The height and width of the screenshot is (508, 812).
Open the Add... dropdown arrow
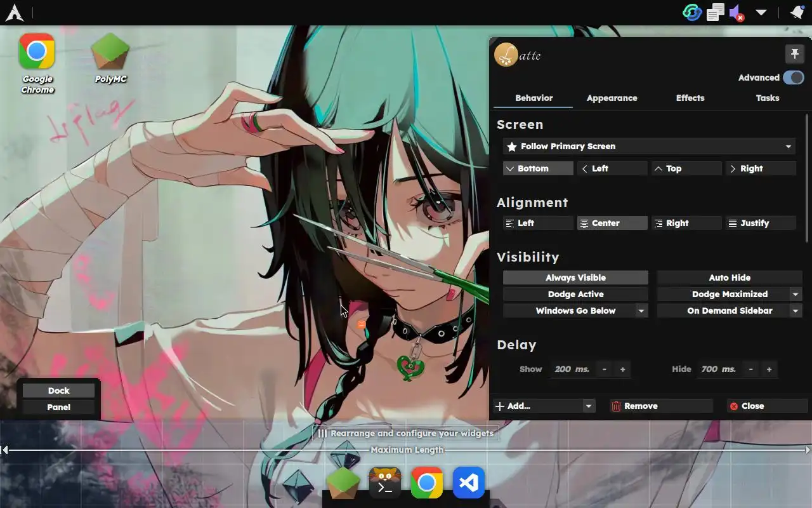click(x=589, y=406)
